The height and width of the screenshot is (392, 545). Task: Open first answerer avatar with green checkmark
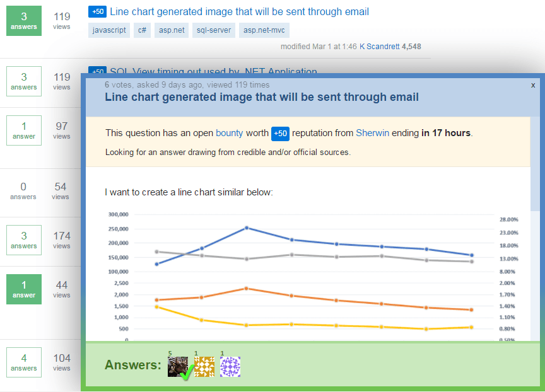(x=178, y=366)
